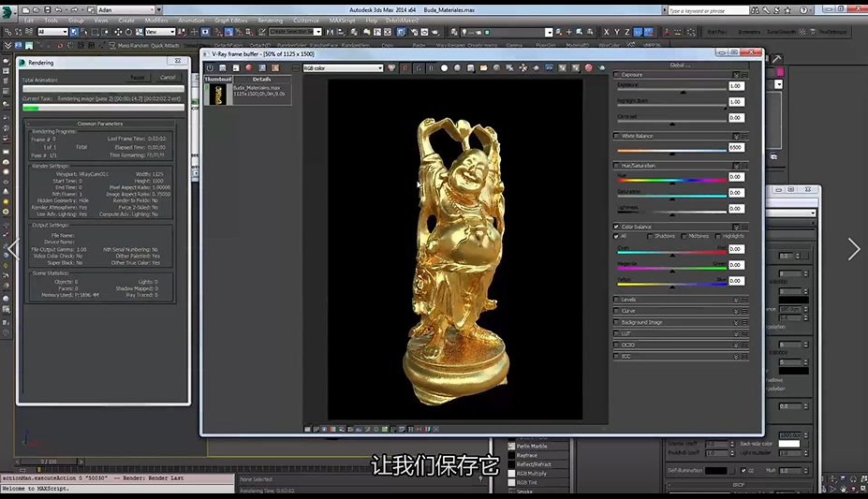
Task: Click the track mouse crosshair icon in frame buffer
Action: tap(522, 68)
